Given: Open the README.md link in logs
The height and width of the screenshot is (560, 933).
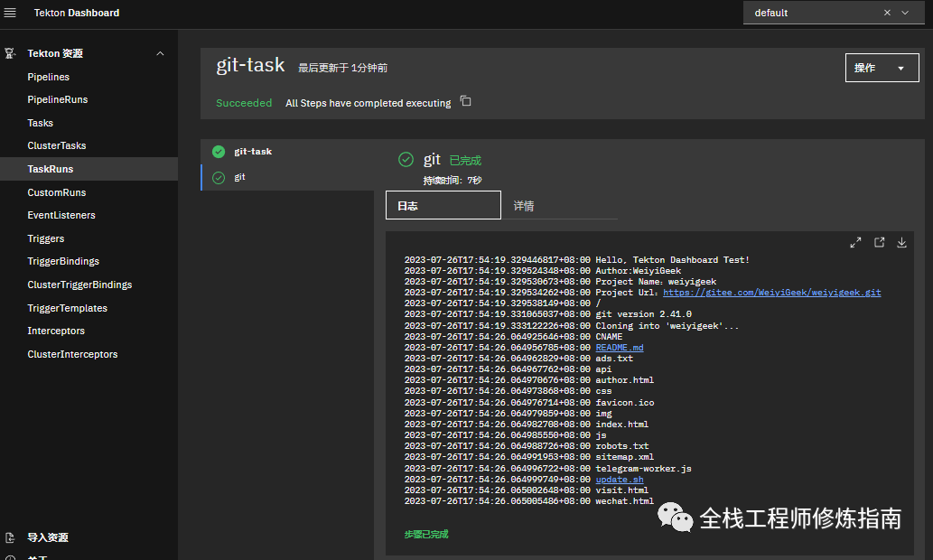Looking at the screenshot, I should pyautogui.click(x=620, y=348).
